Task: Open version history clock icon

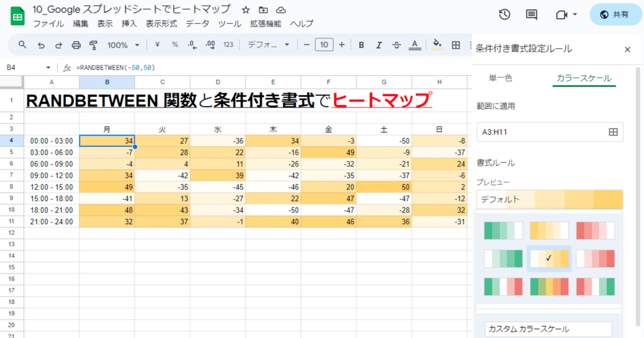Action: [504, 15]
